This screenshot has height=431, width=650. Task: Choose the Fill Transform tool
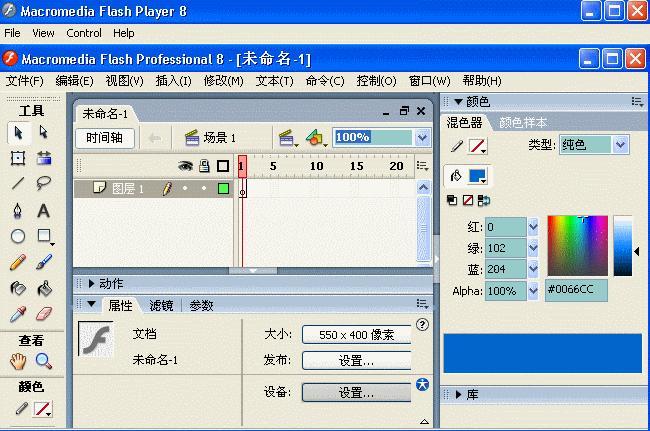coord(44,158)
